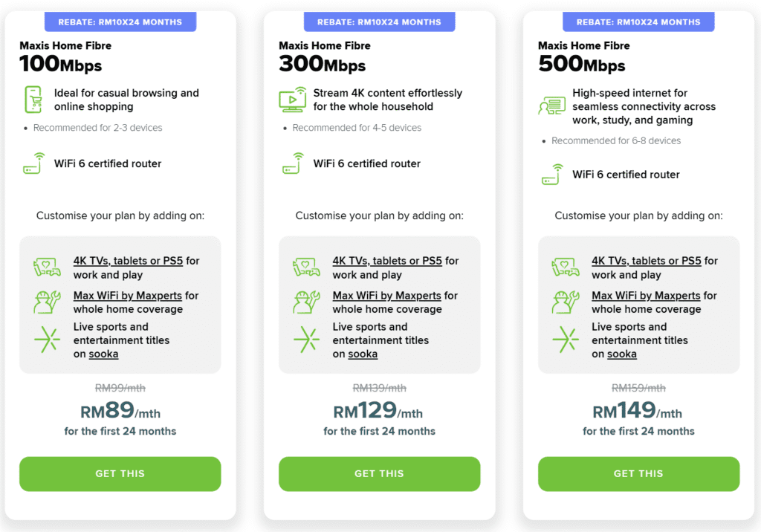Viewport: 761px width, 532px height.
Task: Click GET THIS on the 500Mbps plan
Action: coord(638,473)
